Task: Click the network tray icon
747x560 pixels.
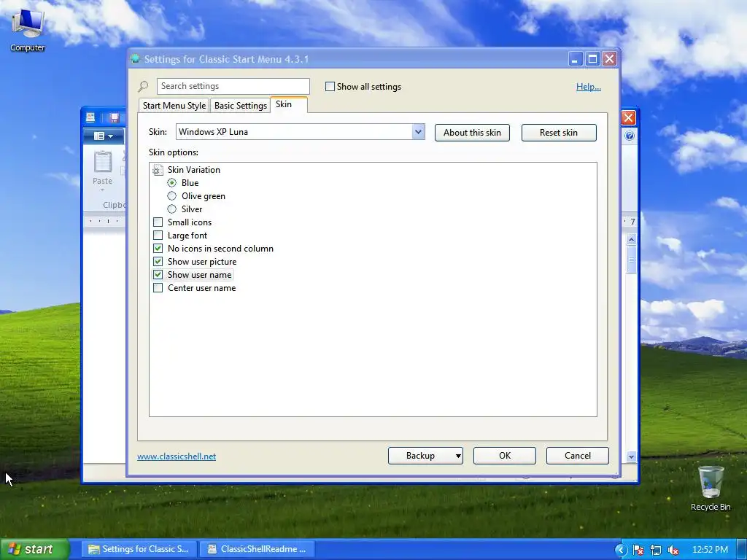Action: [656, 550]
